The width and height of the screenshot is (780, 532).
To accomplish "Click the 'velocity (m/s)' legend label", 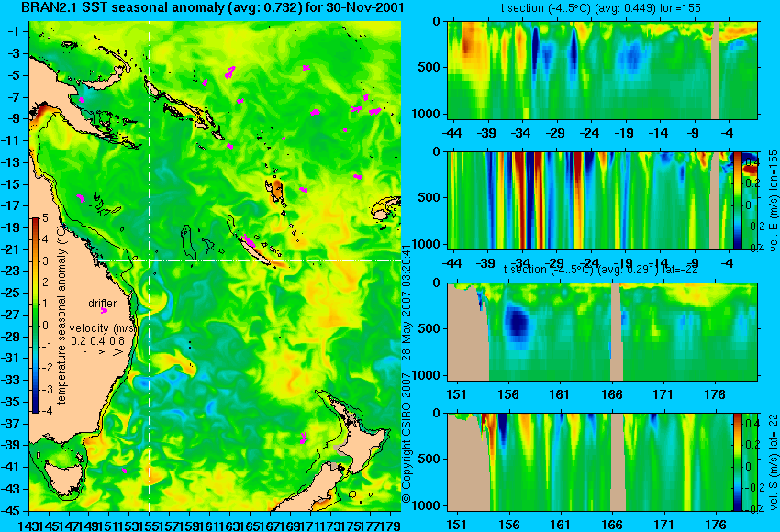I will [103, 328].
